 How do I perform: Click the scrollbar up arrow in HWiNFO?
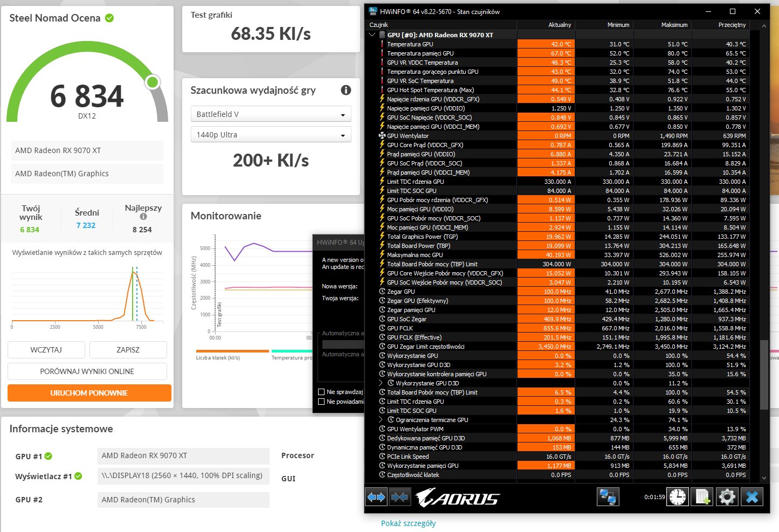[x=764, y=25]
